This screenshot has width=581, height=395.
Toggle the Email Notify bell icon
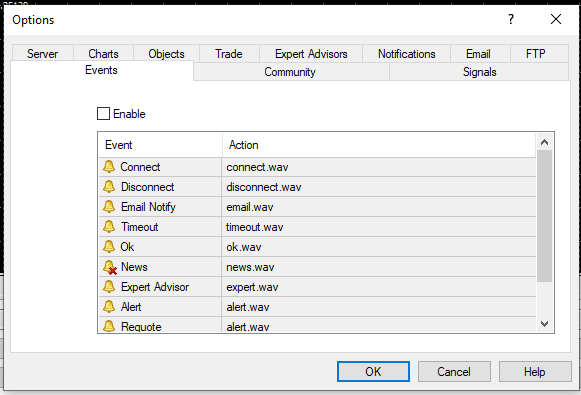pyautogui.click(x=109, y=207)
